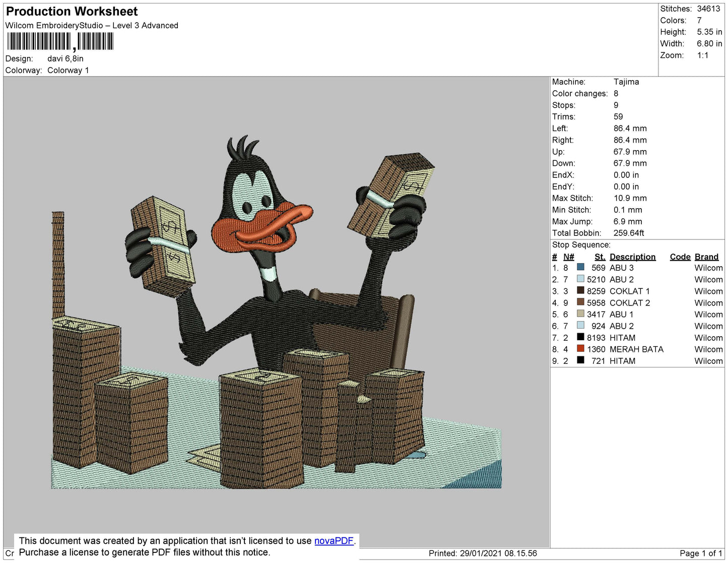
Task: Click the Total Bobbin value 259.64ft
Action: [x=629, y=233]
